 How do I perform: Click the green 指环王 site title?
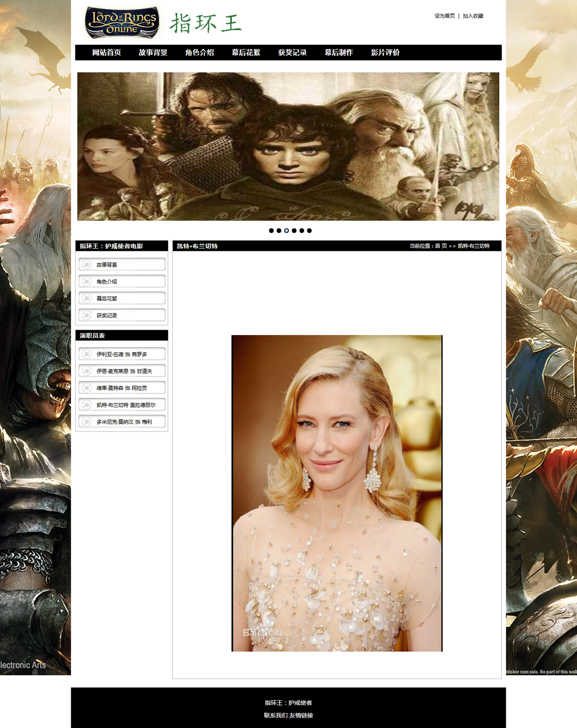206,24
